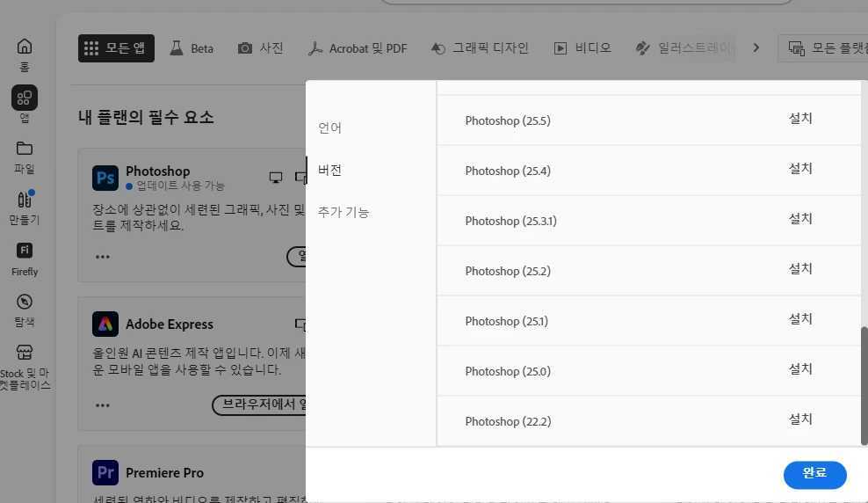Open the Home (홈) sidebar icon
The height and width of the screenshot is (503, 868).
[25, 47]
